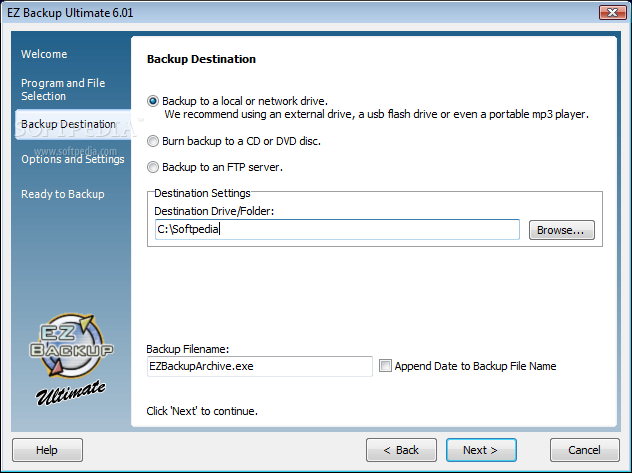632x473 pixels.
Task: Click the external drive recommendation text
Action: coord(376,114)
